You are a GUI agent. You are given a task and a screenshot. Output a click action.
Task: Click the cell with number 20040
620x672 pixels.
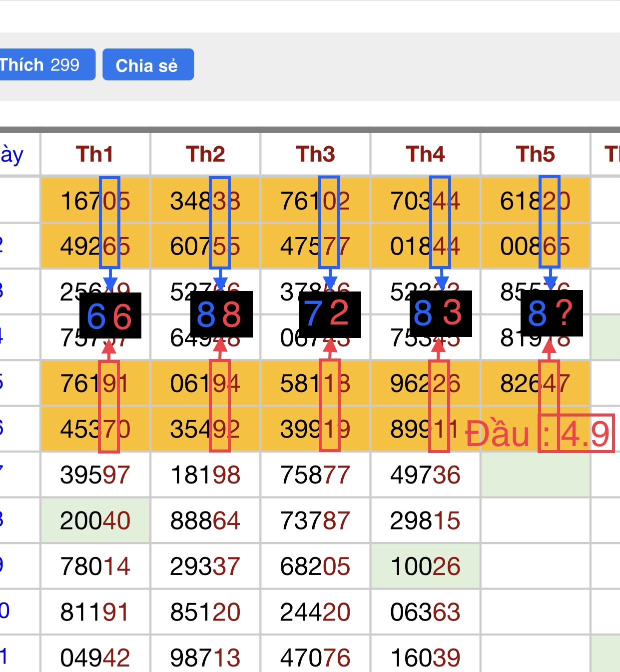(95, 520)
